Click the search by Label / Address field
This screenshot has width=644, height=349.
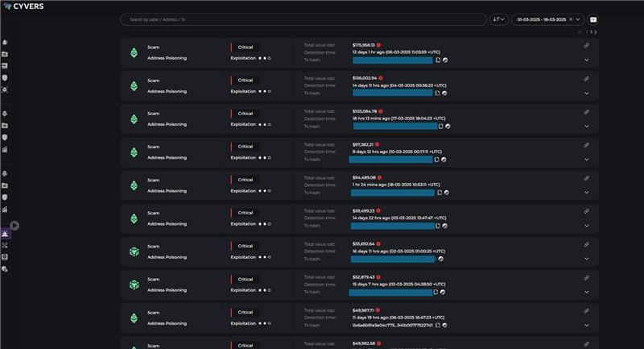pyautogui.click(x=302, y=19)
